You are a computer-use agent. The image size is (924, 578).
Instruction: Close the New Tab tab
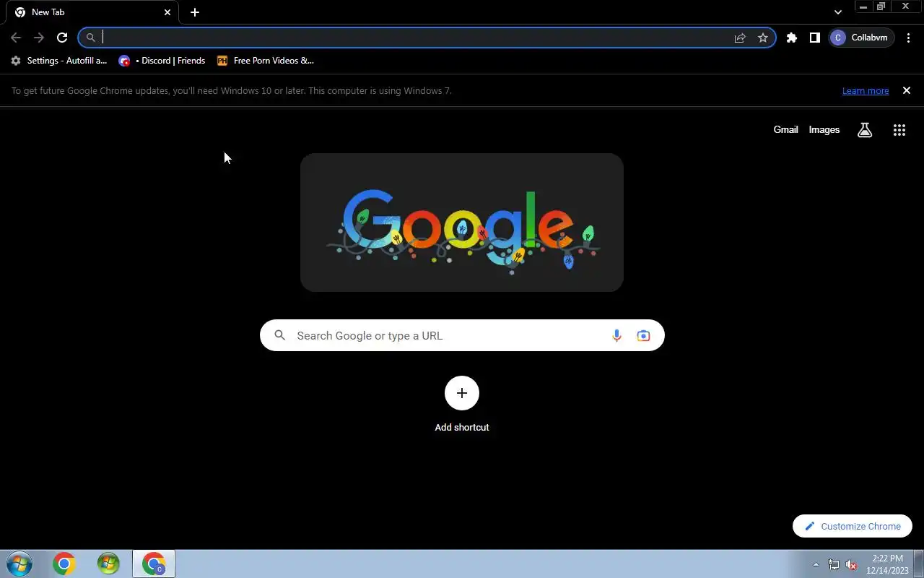point(167,12)
